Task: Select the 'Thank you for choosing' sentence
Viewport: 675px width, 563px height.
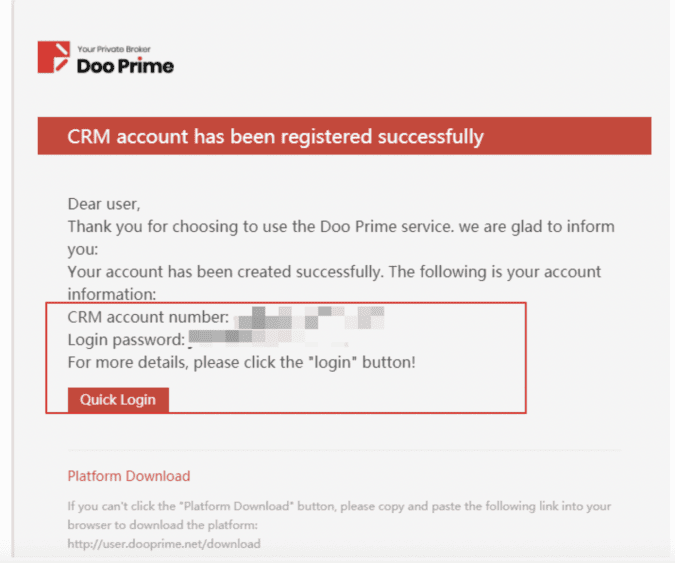Action: [341, 226]
